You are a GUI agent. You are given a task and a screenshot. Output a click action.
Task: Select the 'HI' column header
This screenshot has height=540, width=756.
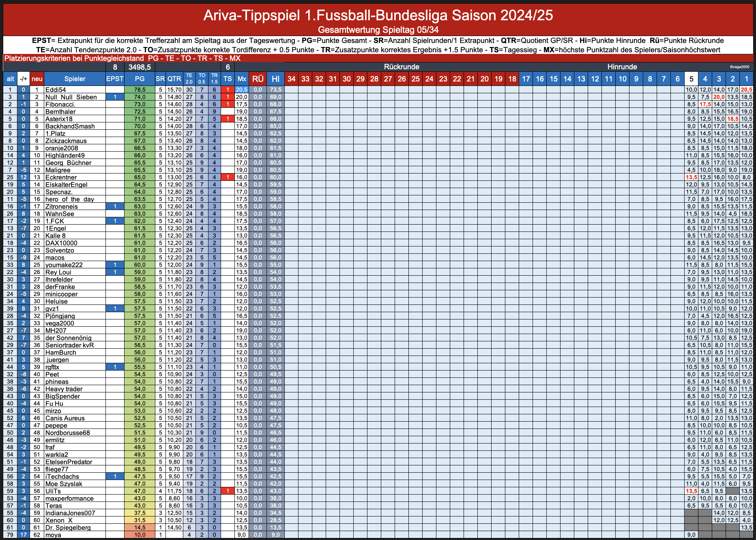(275, 79)
